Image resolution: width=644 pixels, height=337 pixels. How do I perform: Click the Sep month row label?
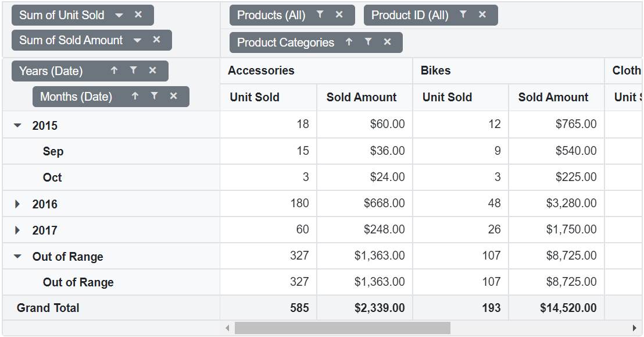pos(53,151)
